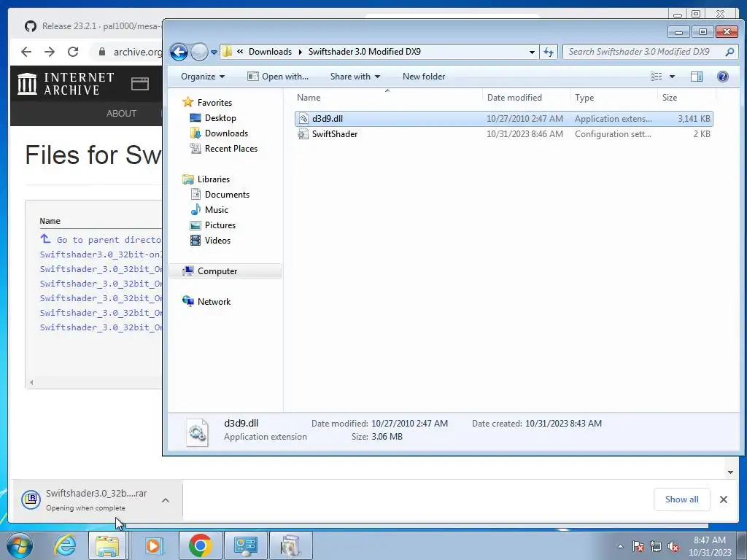
Task: Click the Chrome reload icon
Action: click(73, 52)
